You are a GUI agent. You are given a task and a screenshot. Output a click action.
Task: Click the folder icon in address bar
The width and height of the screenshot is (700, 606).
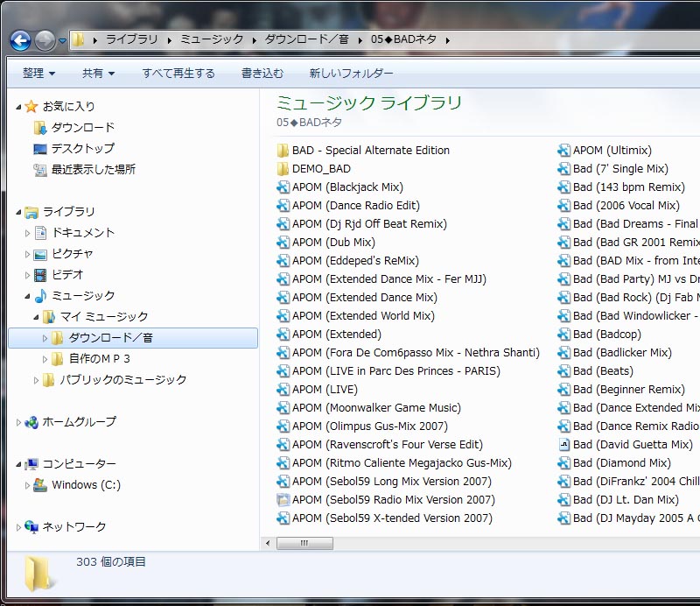[x=79, y=39]
